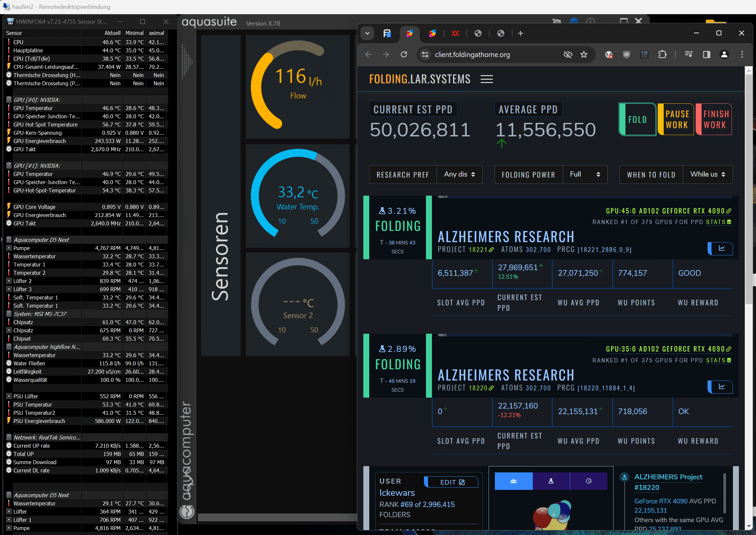This screenshot has height=535, width=756.
Task: Select the PAUSE WORK state button
Action: (676, 119)
